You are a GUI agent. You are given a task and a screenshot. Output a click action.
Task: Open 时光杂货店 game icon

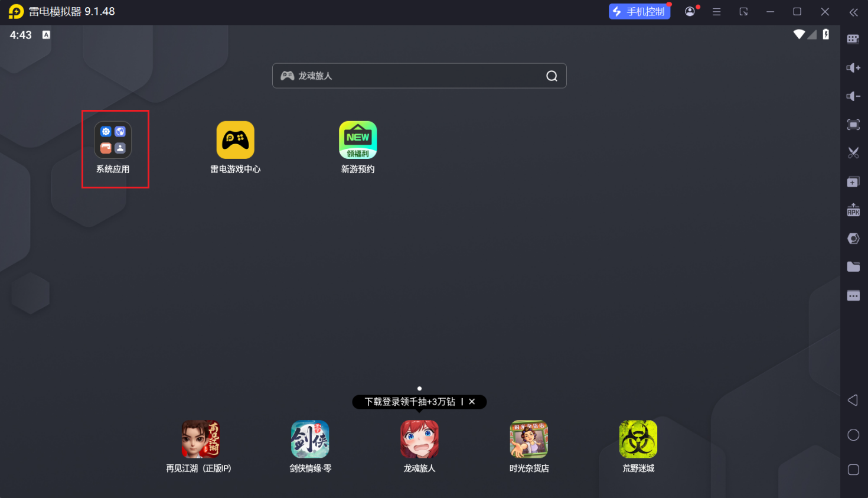(x=529, y=439)
